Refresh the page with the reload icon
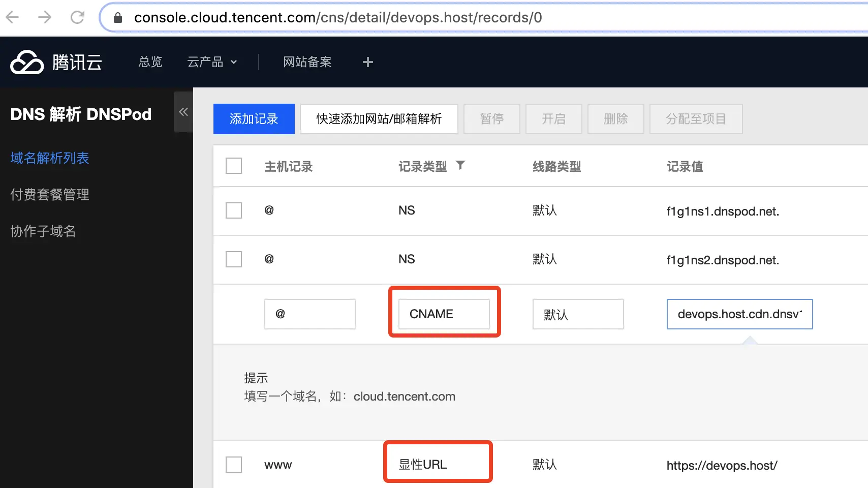 77,17
